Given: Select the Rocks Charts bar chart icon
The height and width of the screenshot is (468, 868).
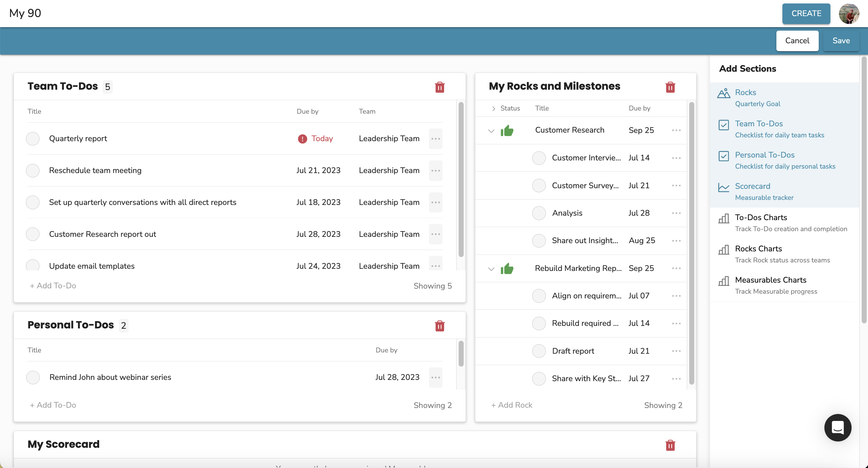Looking at the screenshot, I should [723, 249].
